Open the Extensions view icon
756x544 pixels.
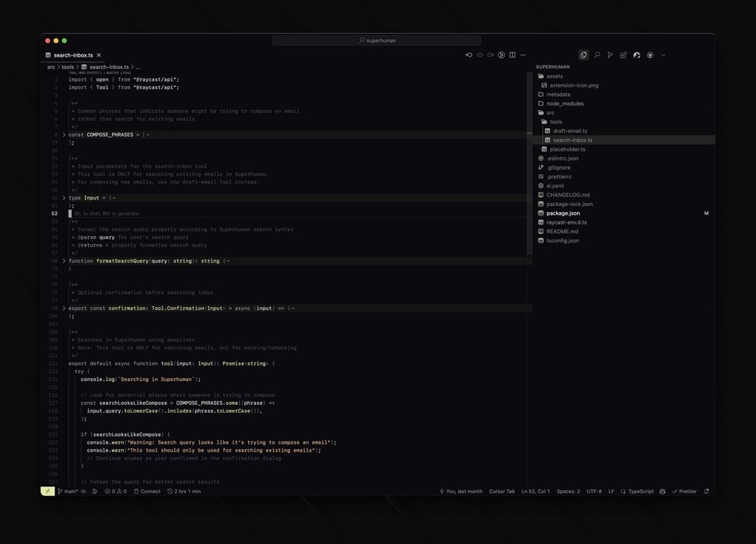pos(623,55)
